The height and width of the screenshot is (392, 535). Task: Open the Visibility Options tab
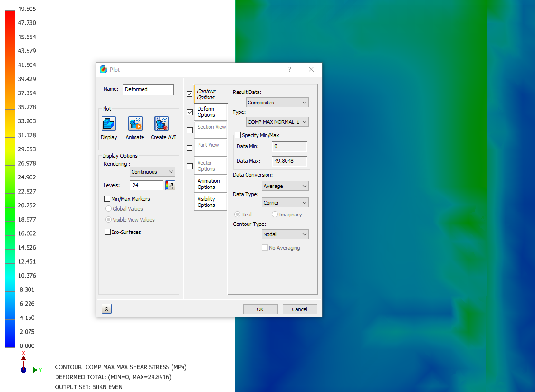(x=210, y=202)
